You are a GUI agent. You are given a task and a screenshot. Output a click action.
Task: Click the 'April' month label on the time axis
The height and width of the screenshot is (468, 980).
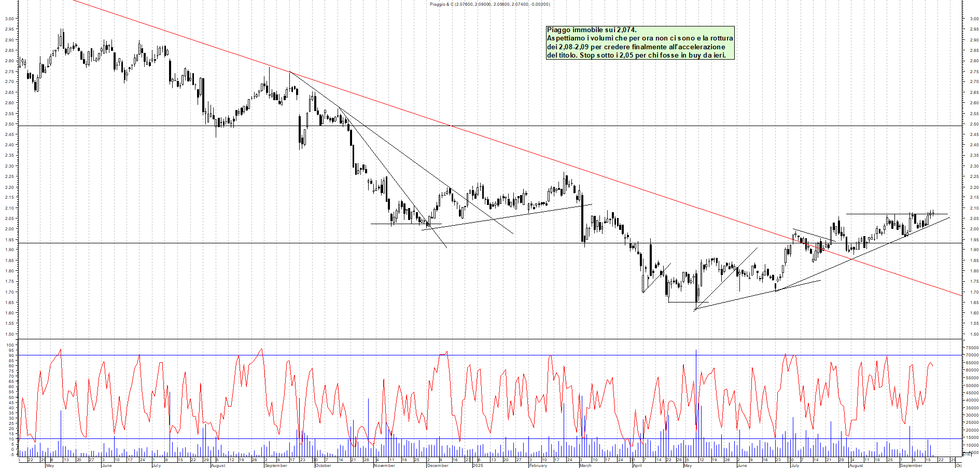[637, 465]
